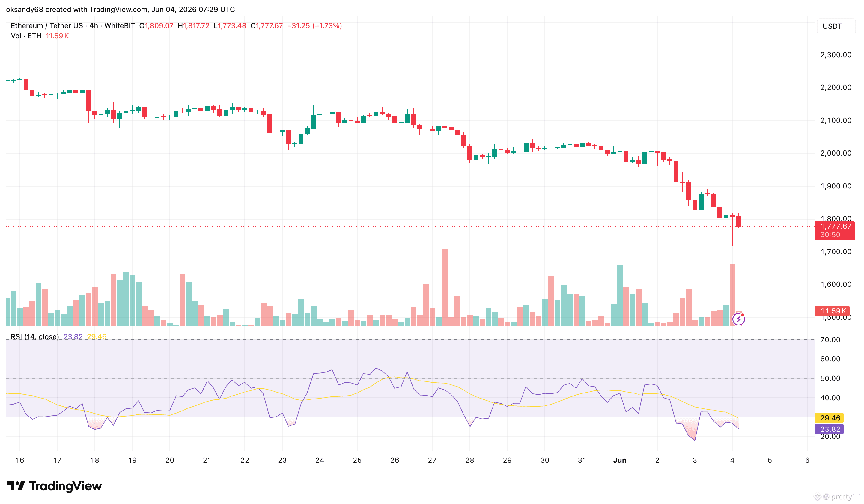This screenshot has height=504, width=864.
Task: Click the 1,900.00 price axis label
Action: click(836, 186)
